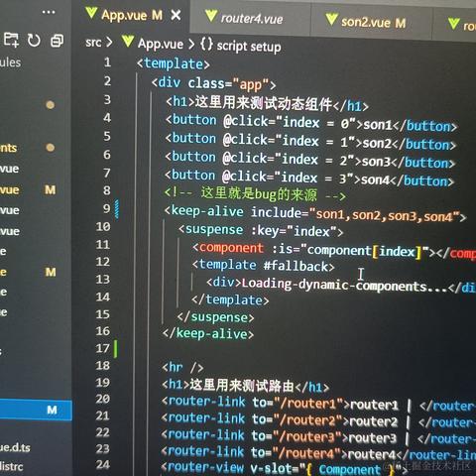
Task: Click the curly braces symbol icon in breadcrumb
Action: tap(206, 44)
